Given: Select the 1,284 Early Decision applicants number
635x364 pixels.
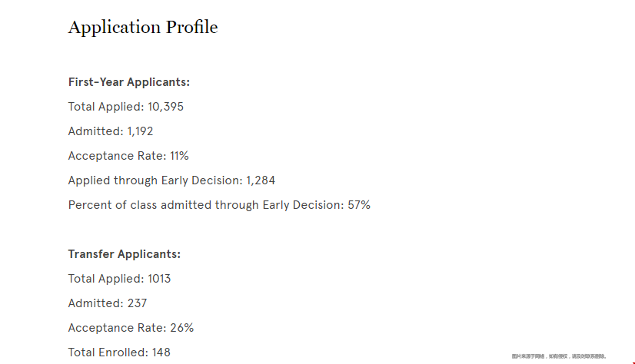Looking at the screenshot, I should pyautogui.click(x=261, y=180).
